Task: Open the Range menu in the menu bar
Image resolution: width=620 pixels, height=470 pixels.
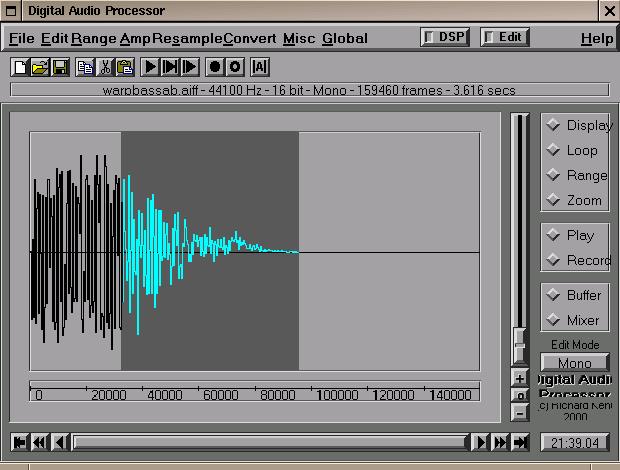Action: pos(94,38)
